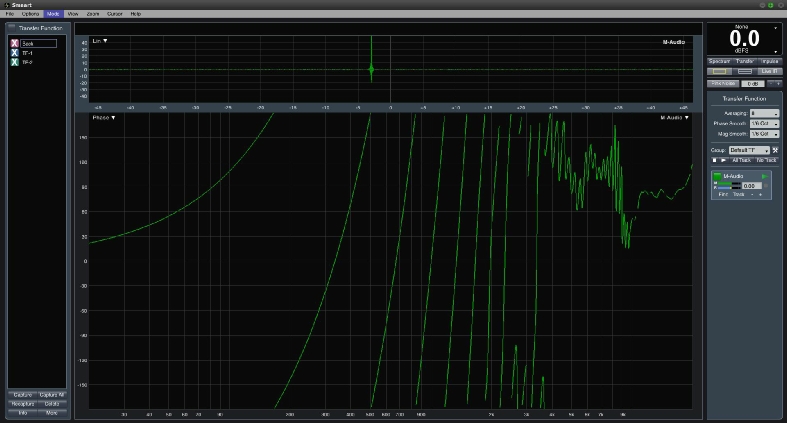Toggle the Pink Noise generator
Viewport: 787px width, 423px height.
pos(723,83)
